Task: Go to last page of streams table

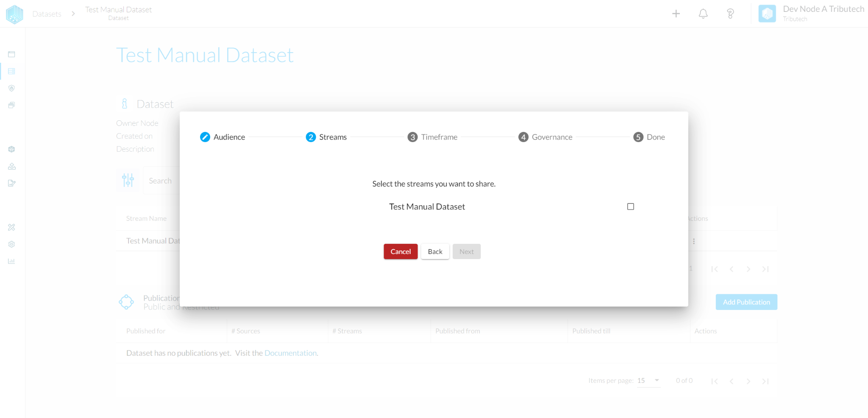Action: (765, 269)
